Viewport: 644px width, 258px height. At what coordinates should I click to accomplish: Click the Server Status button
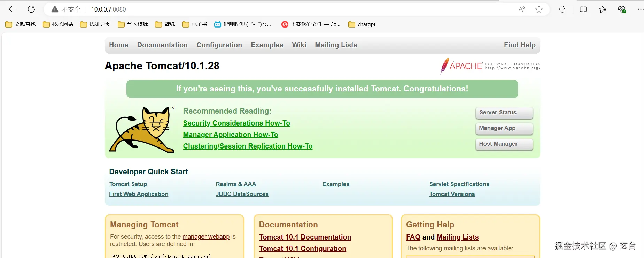pos(504,113)
